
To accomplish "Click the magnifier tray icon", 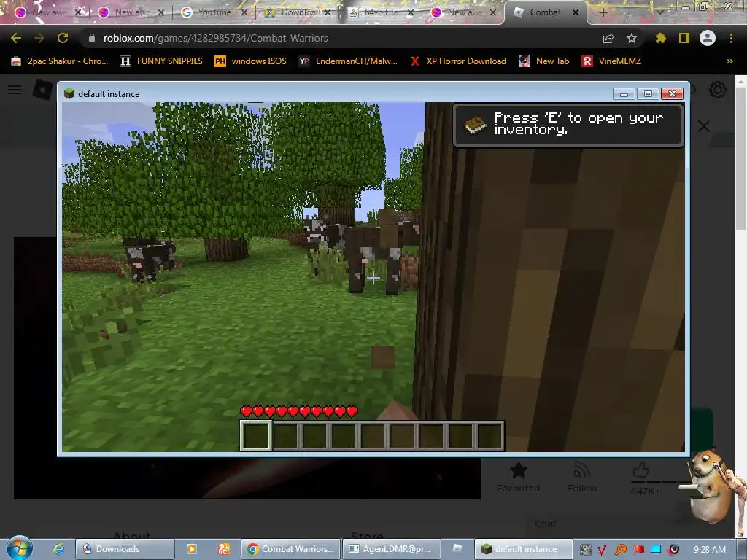I will (x=620, y=550).
